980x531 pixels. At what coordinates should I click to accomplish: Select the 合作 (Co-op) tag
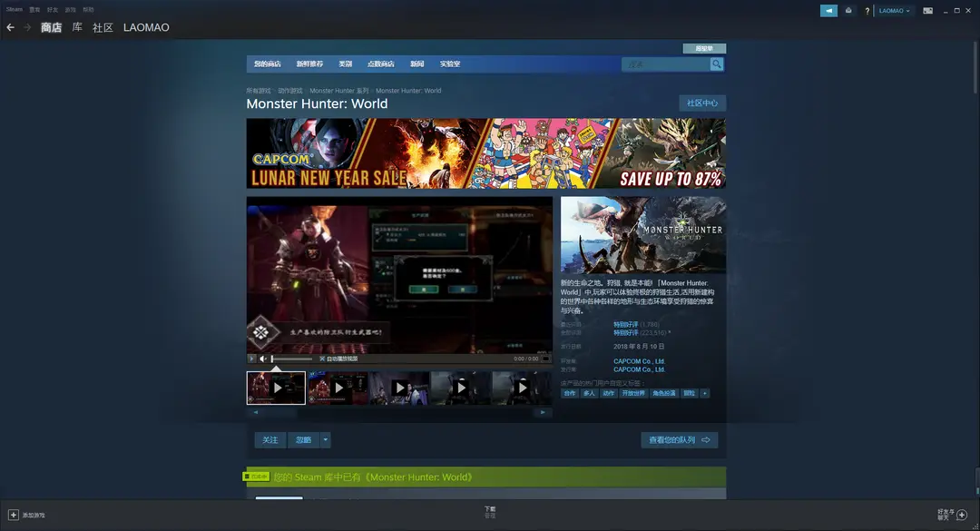click(569, 393)
